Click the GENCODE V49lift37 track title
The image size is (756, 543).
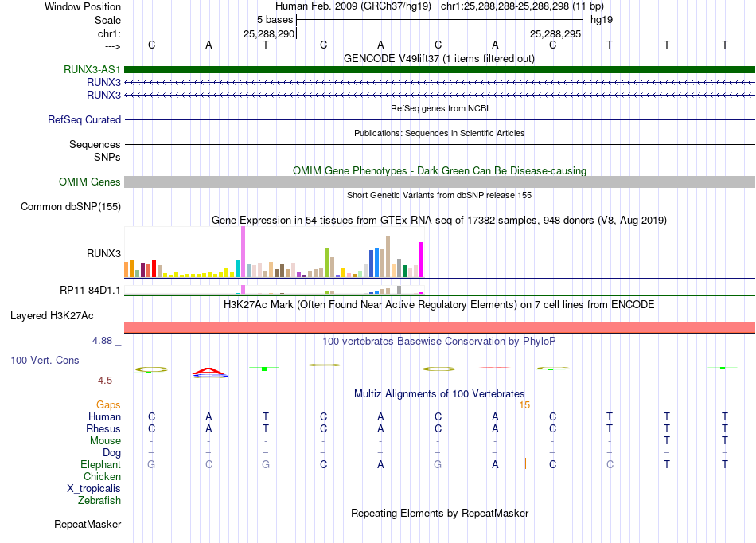[x=438, y=59]
